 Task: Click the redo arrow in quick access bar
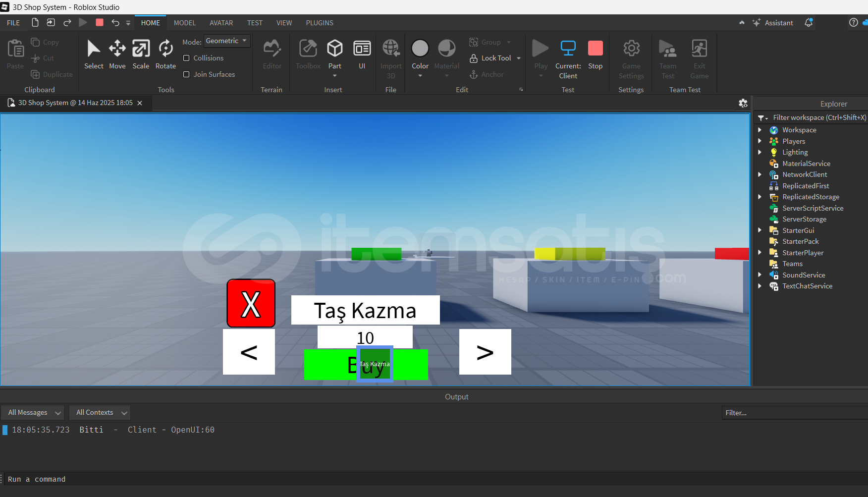click(x=67, y=22)
